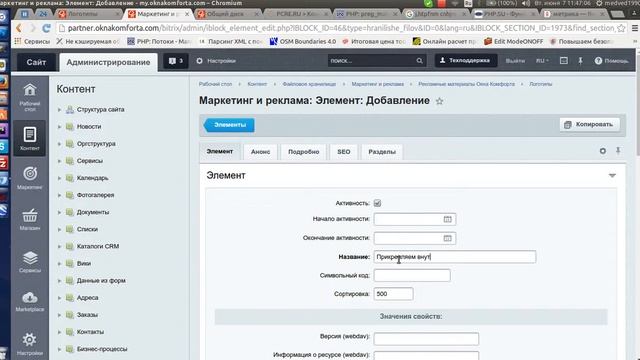
Task: Open the RU language dropdown
Action: click(x=542, y=61)
